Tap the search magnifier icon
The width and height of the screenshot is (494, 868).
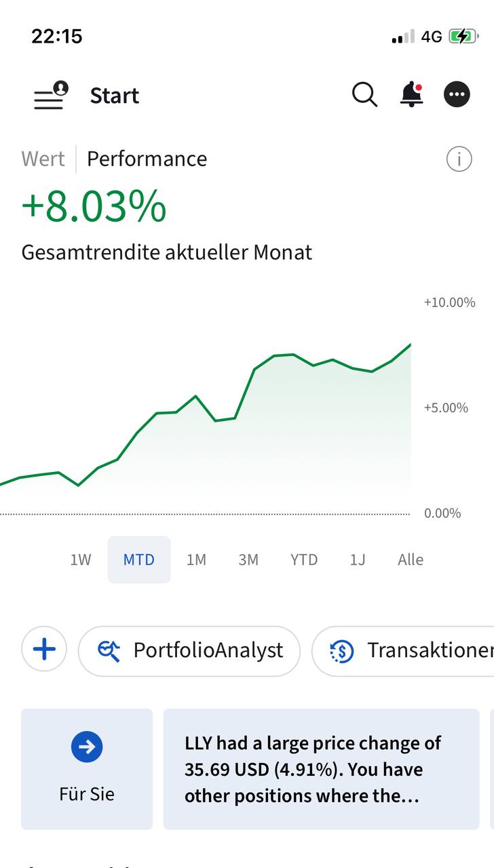point(364,95)
